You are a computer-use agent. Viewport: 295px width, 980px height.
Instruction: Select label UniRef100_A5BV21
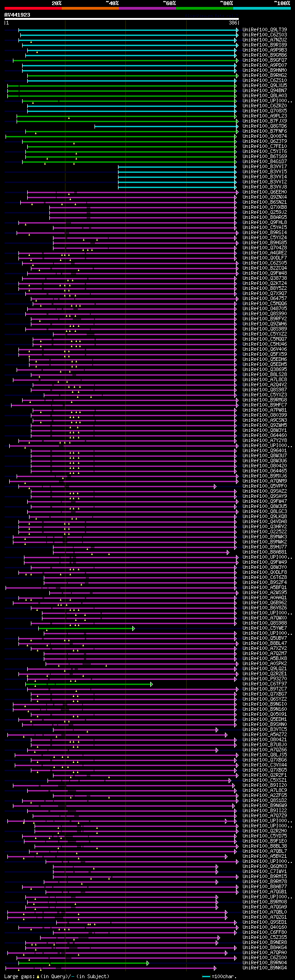coord(265,856)
